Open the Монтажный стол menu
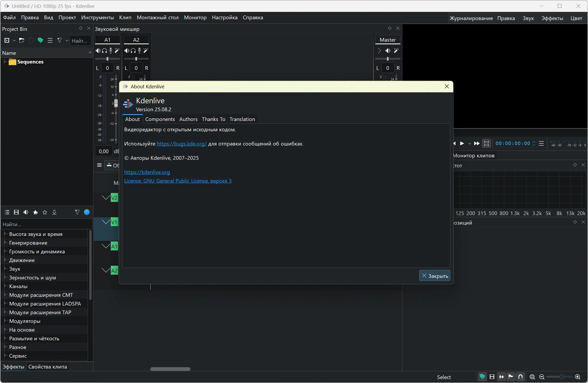 click(x=157, y=18)
